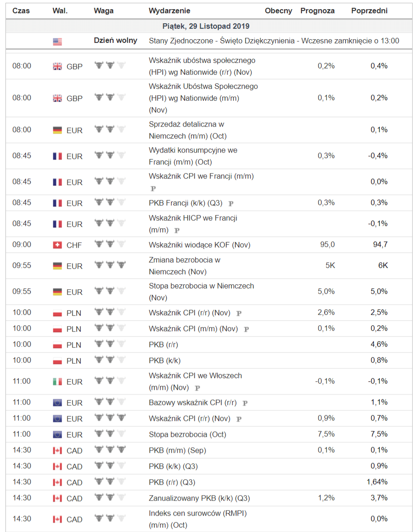Click the 'Czas' column header
Screen dimensions: 414x532
click(21, 10)
